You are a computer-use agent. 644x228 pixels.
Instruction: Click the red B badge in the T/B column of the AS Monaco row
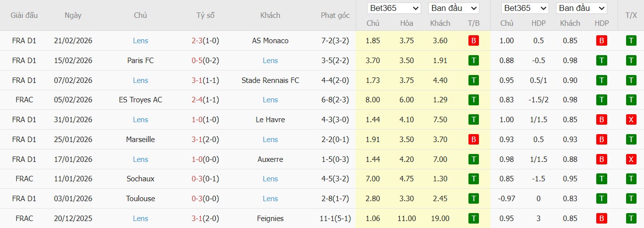(473, 41)
